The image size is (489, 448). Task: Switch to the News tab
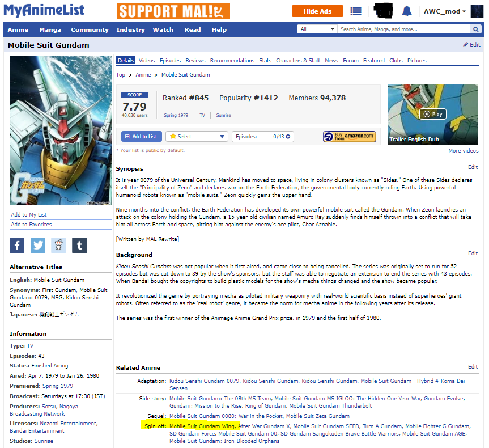pos(331,60)
